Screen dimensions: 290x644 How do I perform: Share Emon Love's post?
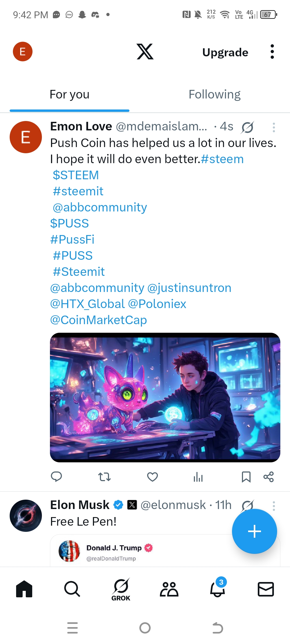(269, 477)
